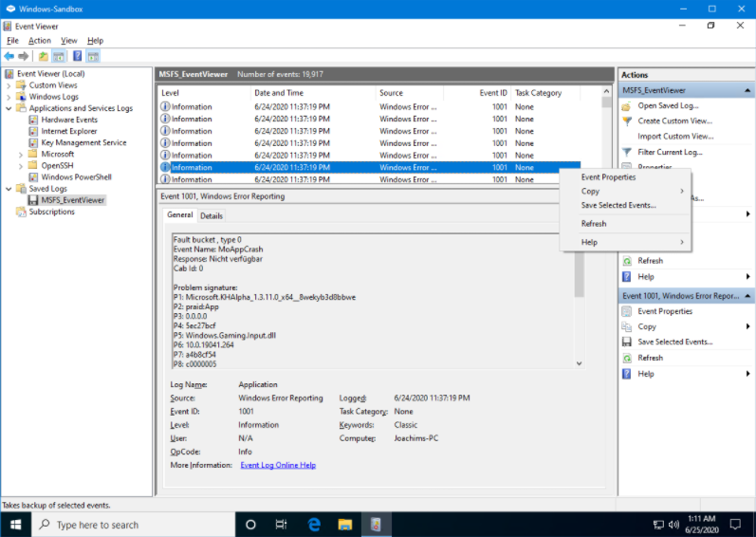This screenshot has width=756, height=537.
Task: Collapse Applications and Services Logs node
Action: coord(9,108)
